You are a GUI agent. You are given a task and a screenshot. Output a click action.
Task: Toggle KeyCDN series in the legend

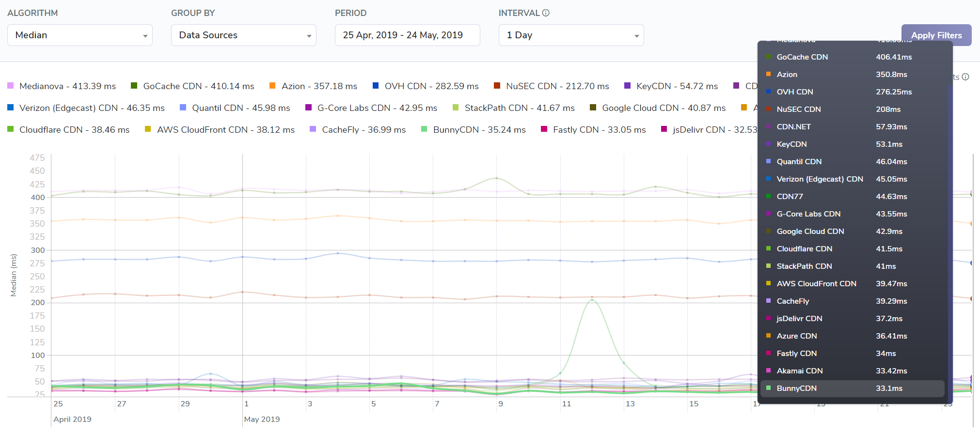click(x=671, y=86)
